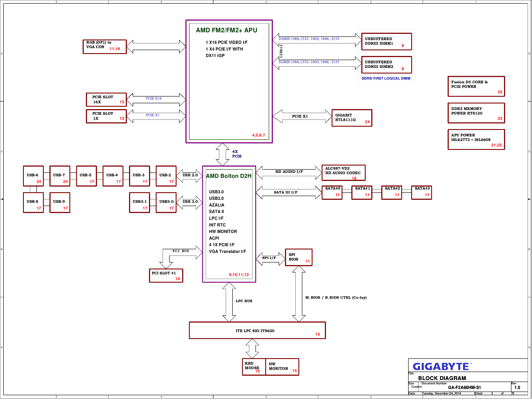Image resolution: width=532 pixels, height=400 pixels.
Task: Click the AZALIA feature line
Action: tap(217, 206)
